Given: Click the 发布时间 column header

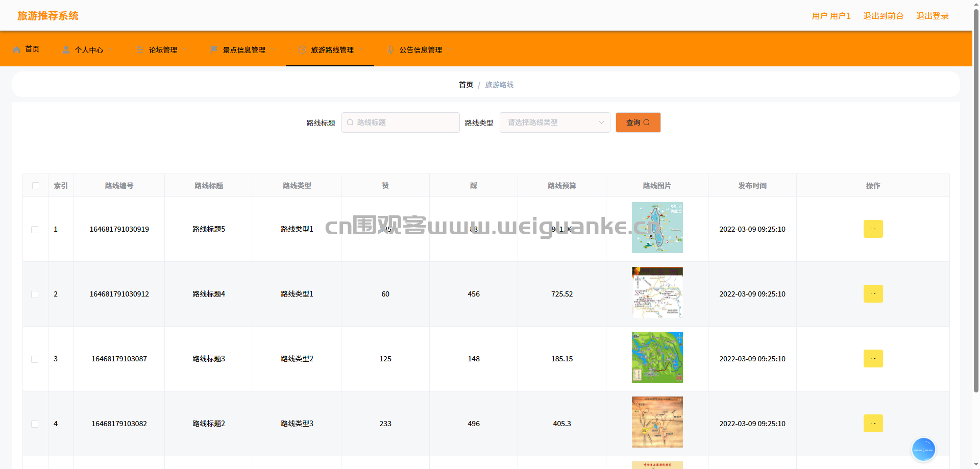Looking at the screenshot, I should (752, 186).
